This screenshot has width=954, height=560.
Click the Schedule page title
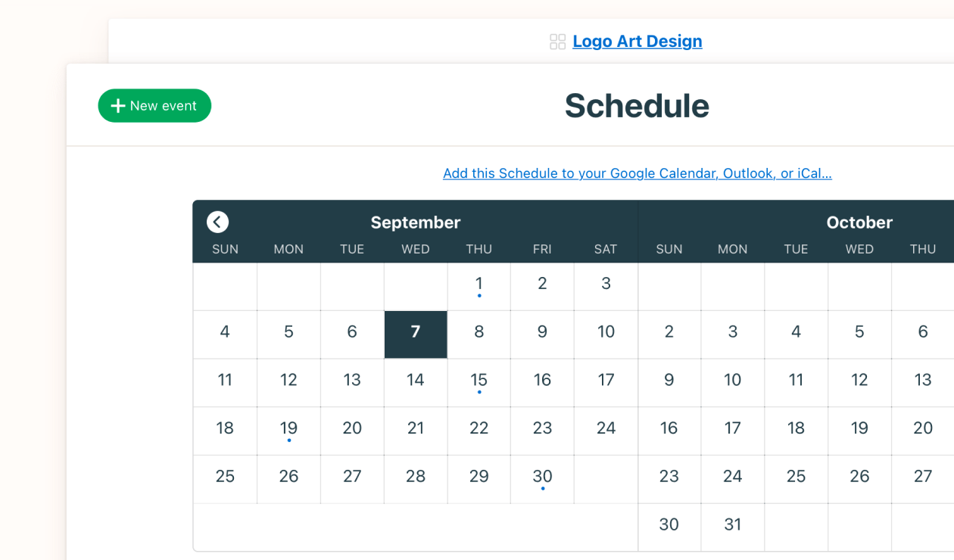[x=637, y=106]
